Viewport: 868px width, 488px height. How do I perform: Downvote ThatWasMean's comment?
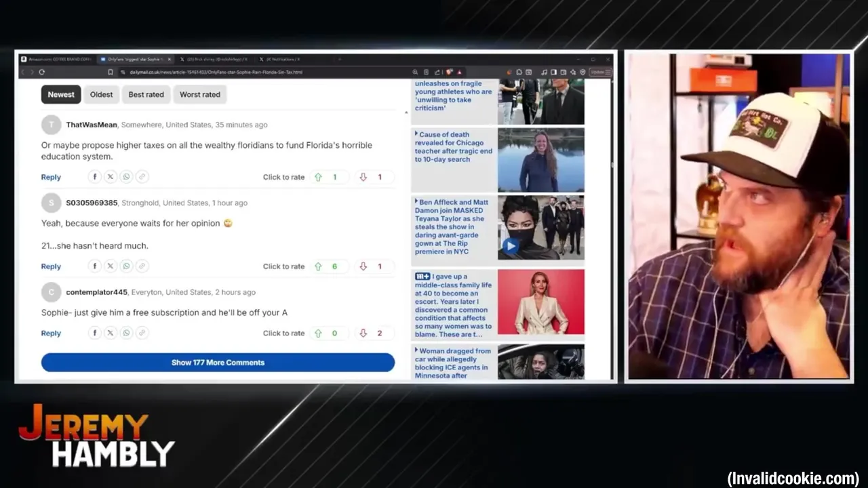(363, 177)
